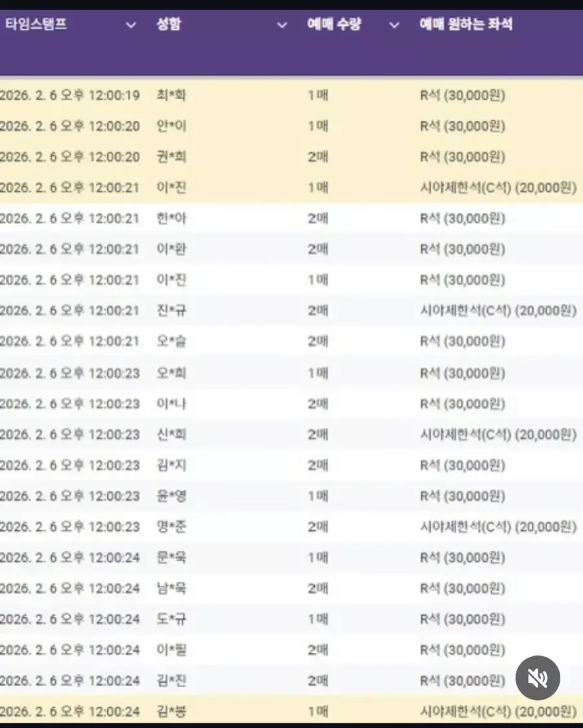This screenshot has width=583, height=728.
Task: Click the seat cell in 윤*영's row
Action: (x=463, y=496)
